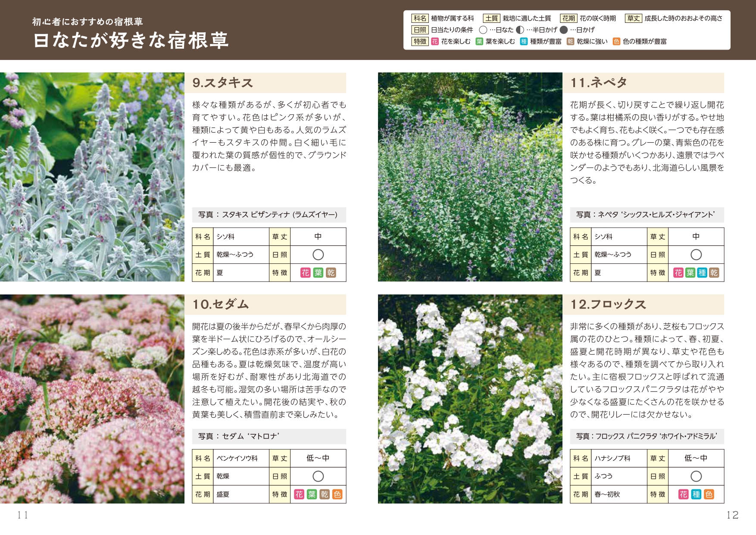Click the green 葉 badge in the セダム table

[312, 494]
